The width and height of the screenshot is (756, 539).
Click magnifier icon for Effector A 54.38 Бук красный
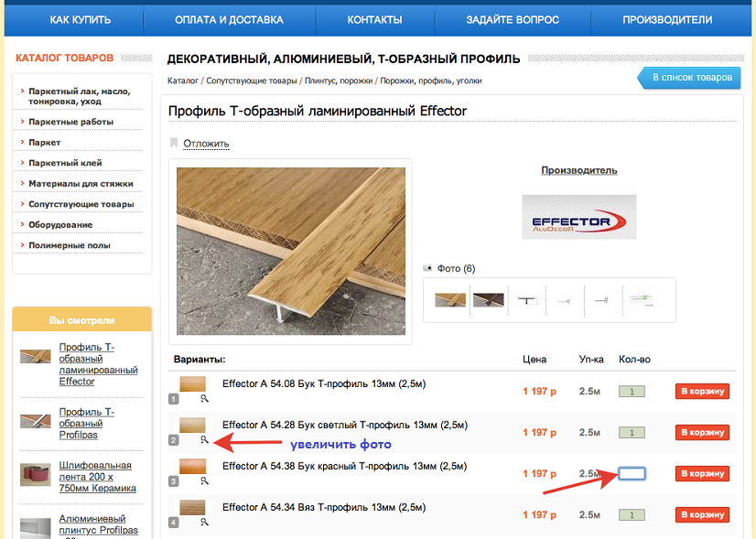pyautogui.click(x=204, y=480)
